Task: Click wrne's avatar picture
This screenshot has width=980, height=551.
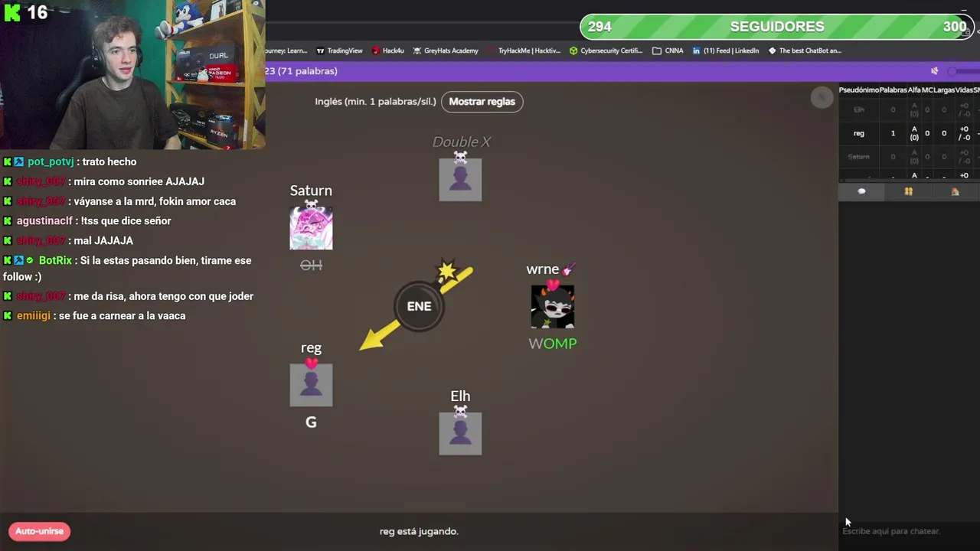Action: point(552,306)
